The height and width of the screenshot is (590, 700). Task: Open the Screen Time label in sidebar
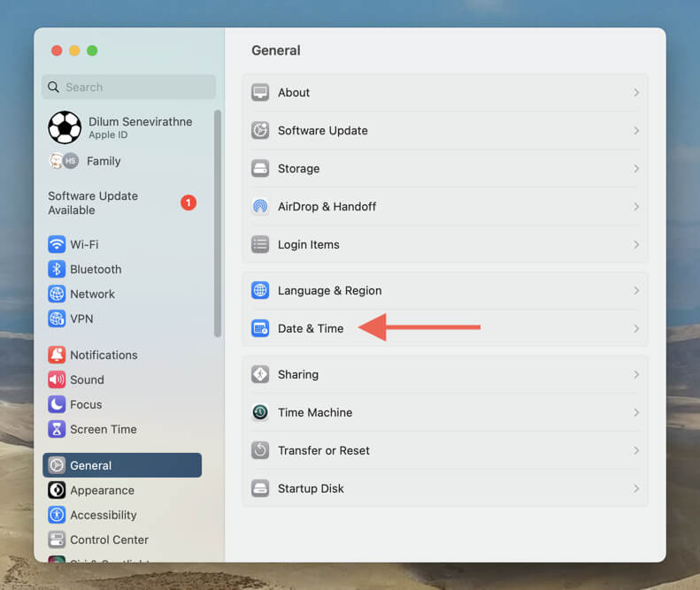[x=104, y=429]
